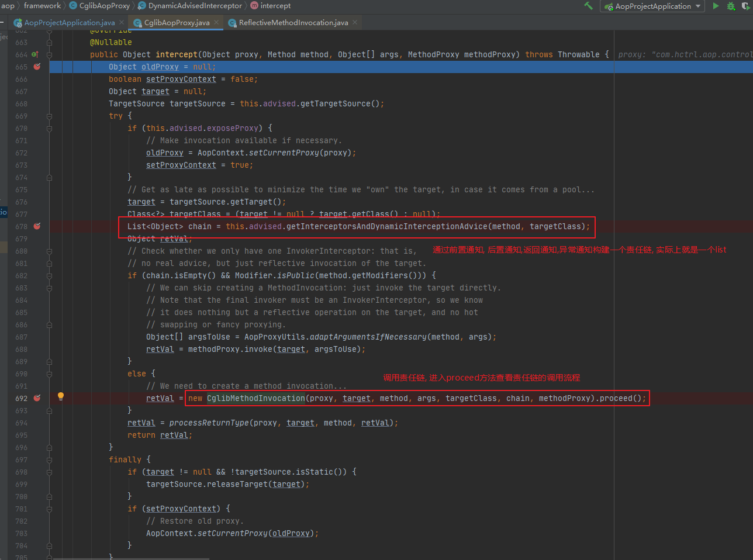Run AopProjectApplication with the green play button
This screenshot has height=560, width=753.
716,6
